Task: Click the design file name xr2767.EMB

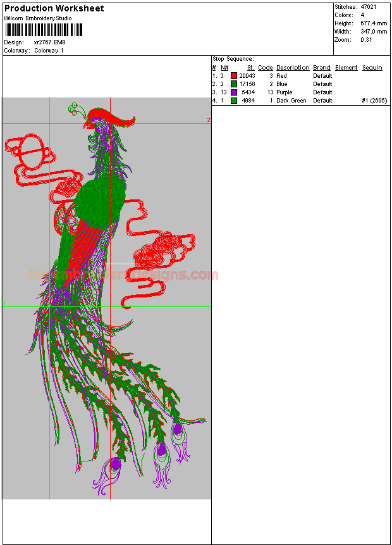Action: pos(49,42)
